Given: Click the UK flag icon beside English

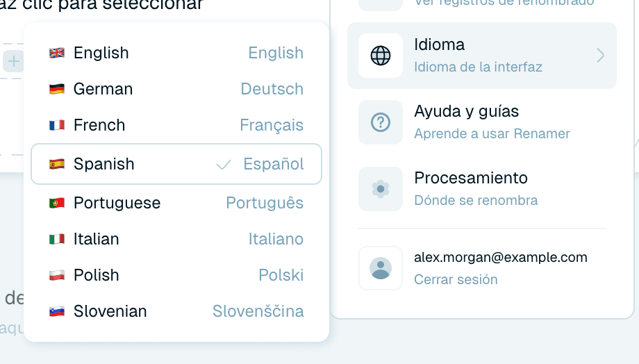Looking at the screenshot, I should point(57,53).
